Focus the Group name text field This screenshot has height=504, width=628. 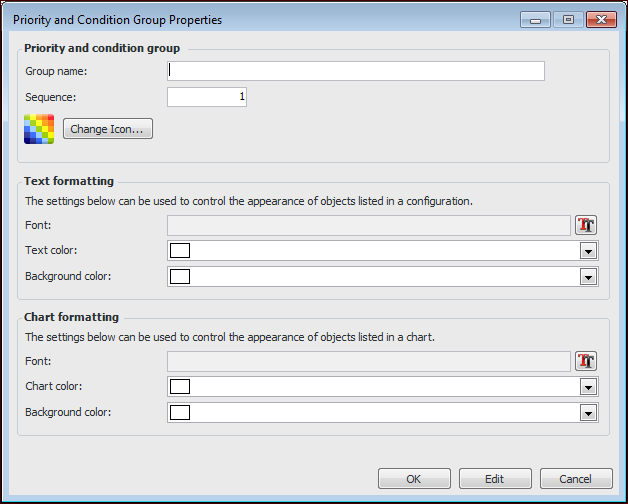356,71
